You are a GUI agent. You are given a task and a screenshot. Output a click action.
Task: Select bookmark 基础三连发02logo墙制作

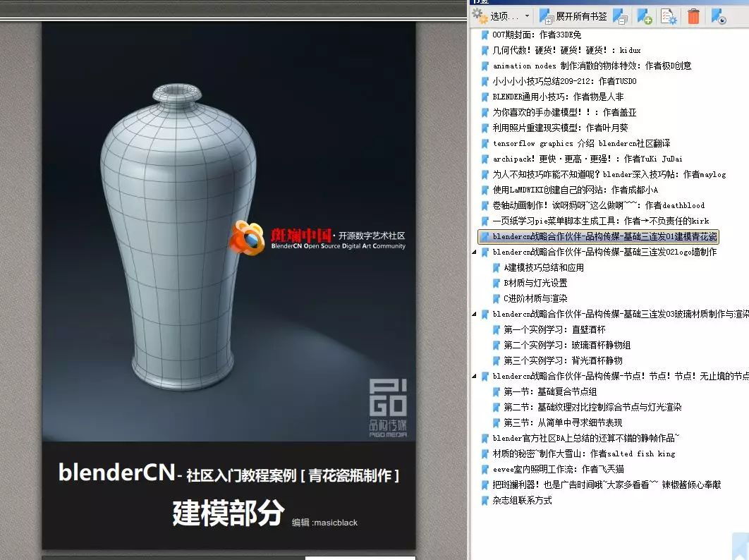pos(604,252)
